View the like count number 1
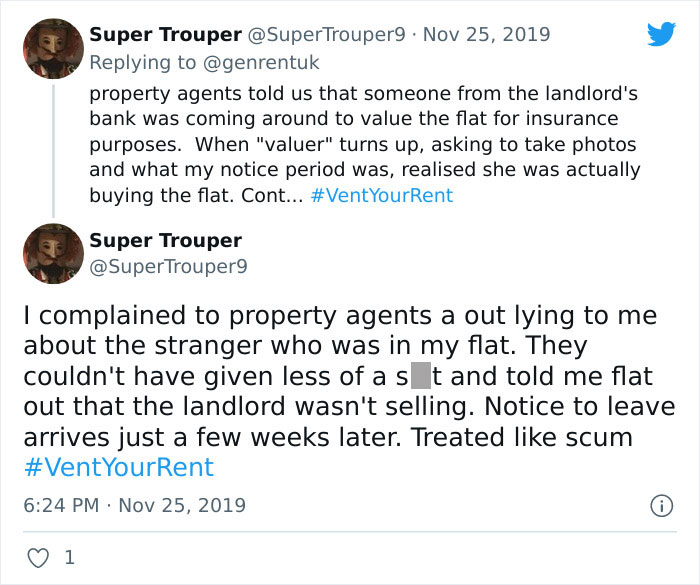700x585 pixels. tap(69, 559)
